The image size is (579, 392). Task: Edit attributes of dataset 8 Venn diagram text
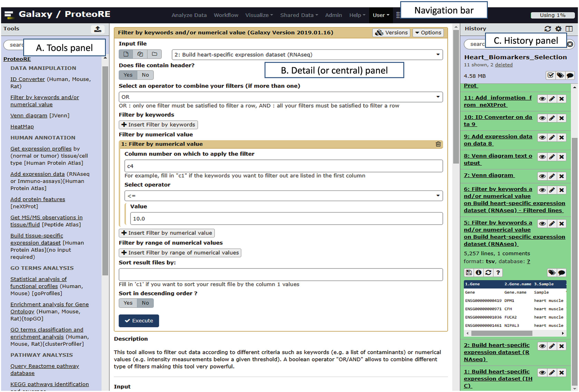[x=552, y=157]
